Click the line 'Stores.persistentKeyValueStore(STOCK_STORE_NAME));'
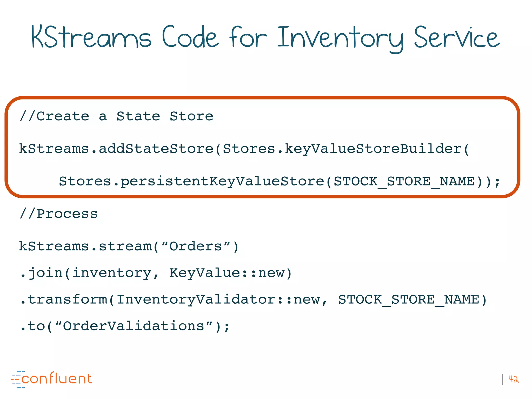532x399 pixels. point(280,181)
